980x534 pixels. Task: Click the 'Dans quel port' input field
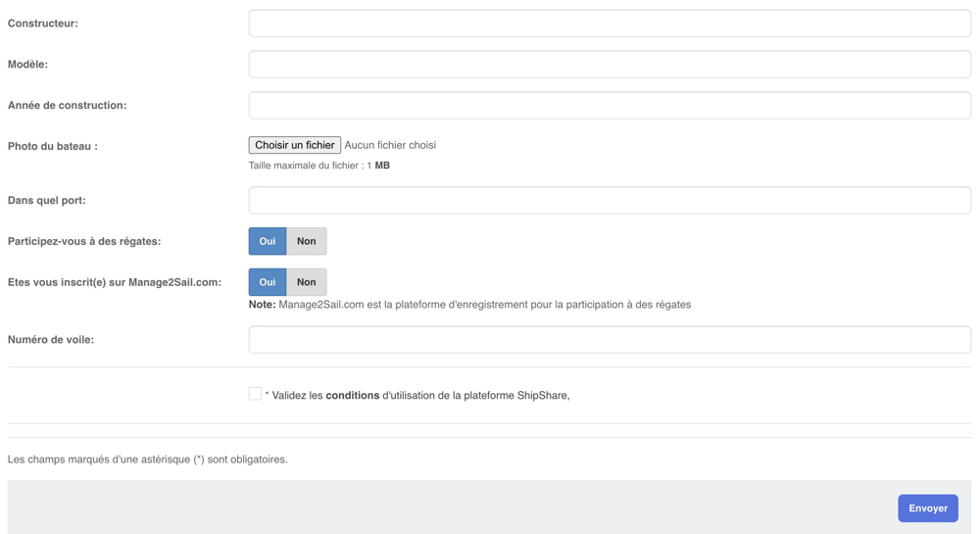pyautogui.click(x=609, y=201)
